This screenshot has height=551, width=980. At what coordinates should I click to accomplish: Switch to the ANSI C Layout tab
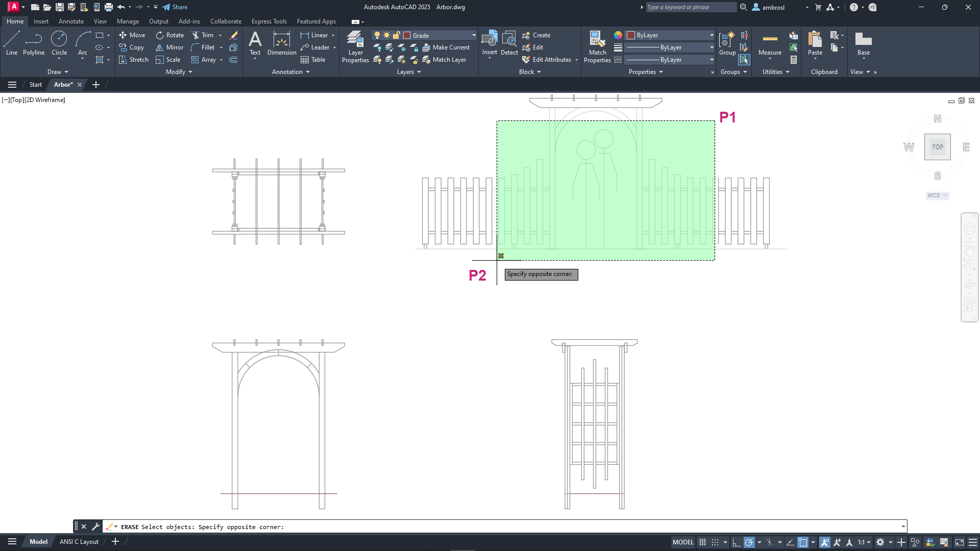[x=79, y=542]
